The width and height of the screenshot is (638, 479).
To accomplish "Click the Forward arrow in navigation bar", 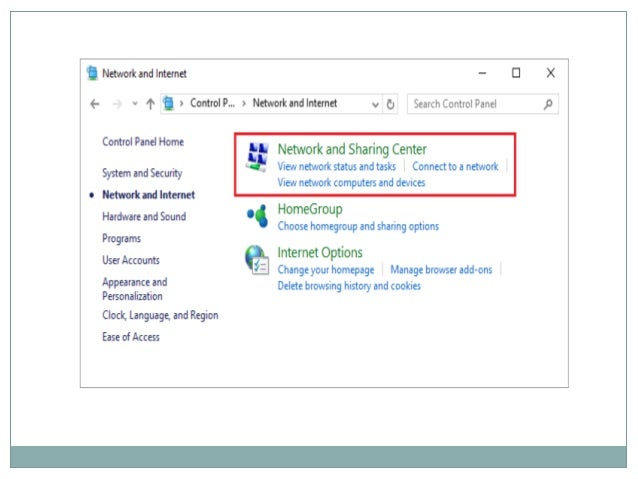I will pyautogui.click(x=117, y=104).
